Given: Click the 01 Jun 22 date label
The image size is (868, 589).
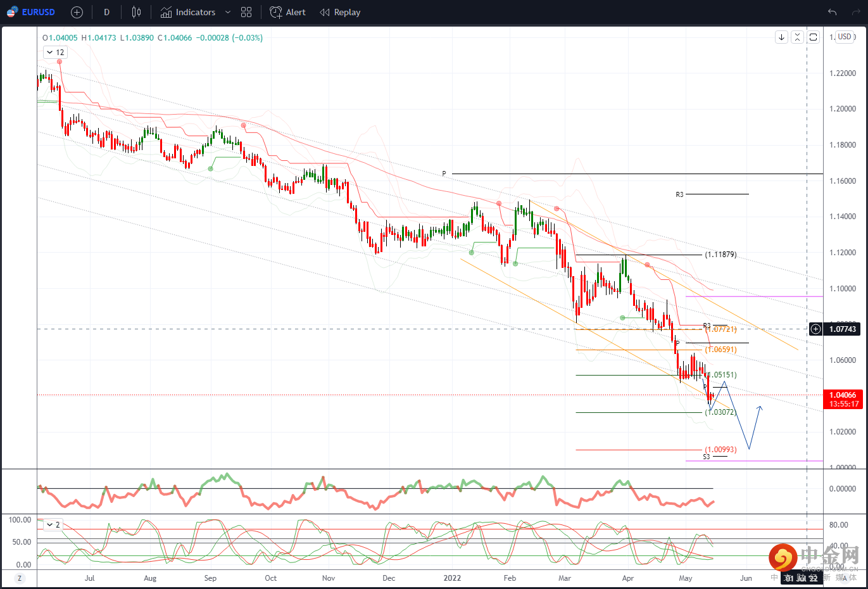Looking at the screenshot, I should coord(800,578).
